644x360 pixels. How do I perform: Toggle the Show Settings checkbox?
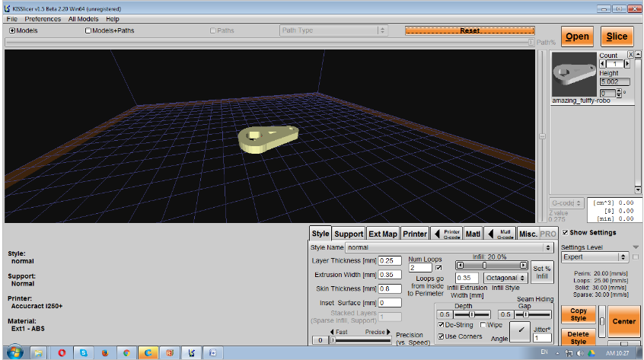click(565, 232)
